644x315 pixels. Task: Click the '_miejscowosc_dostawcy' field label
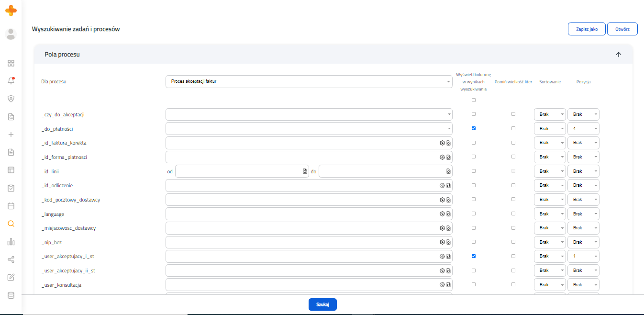[68, 228]
